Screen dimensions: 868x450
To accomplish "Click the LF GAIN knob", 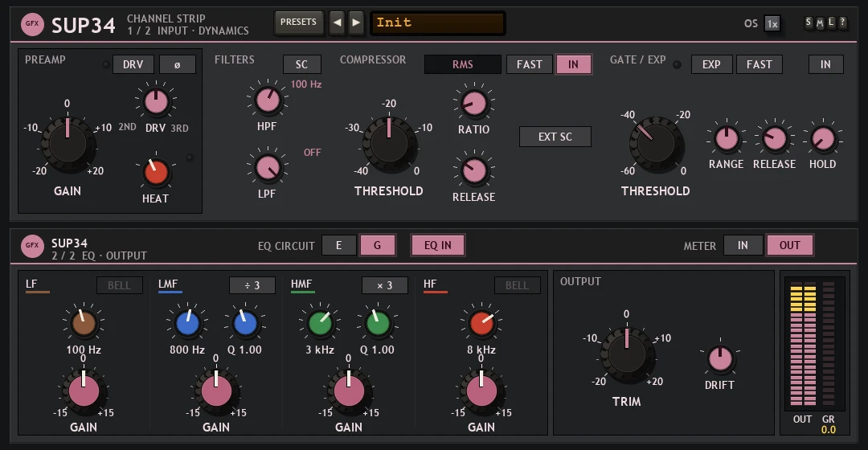I will [x=84, y=391].
